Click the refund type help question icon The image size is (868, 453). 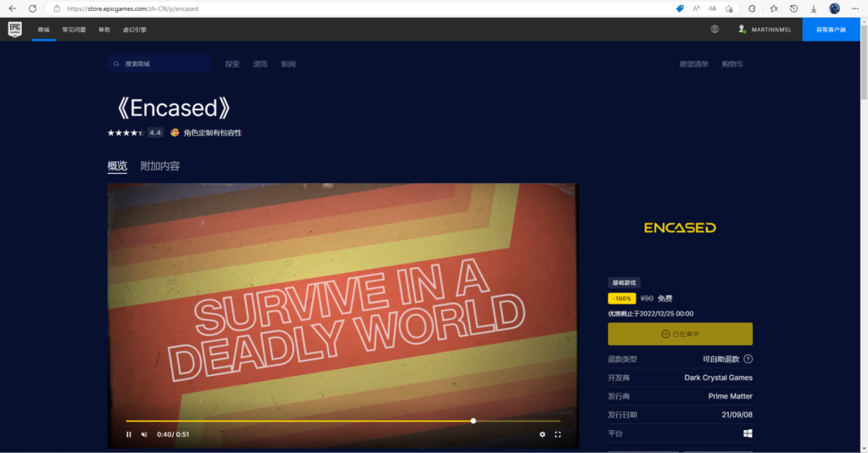coord(748,359)
